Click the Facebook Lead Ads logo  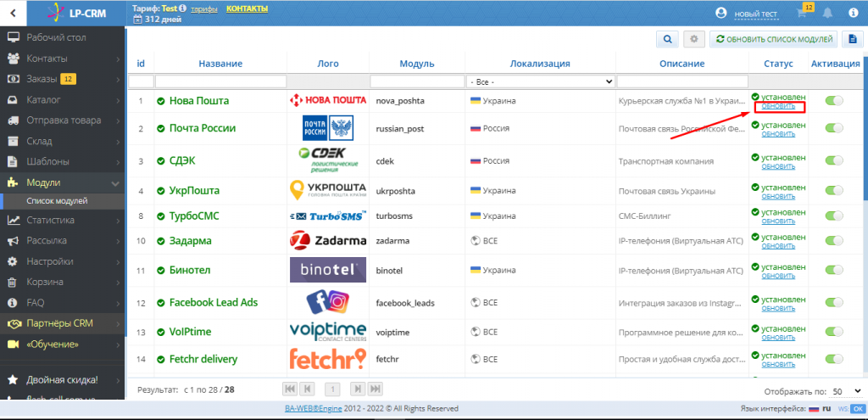(328, 302)
